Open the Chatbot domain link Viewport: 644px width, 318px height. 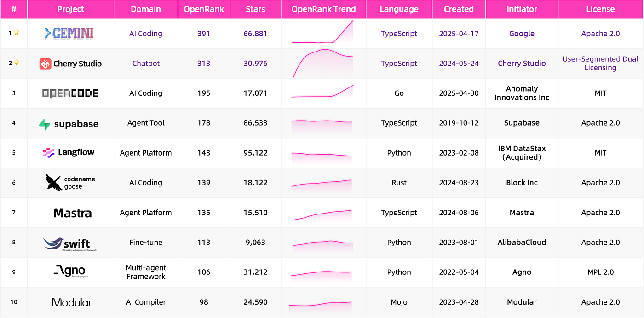click(x=146, y=64)
